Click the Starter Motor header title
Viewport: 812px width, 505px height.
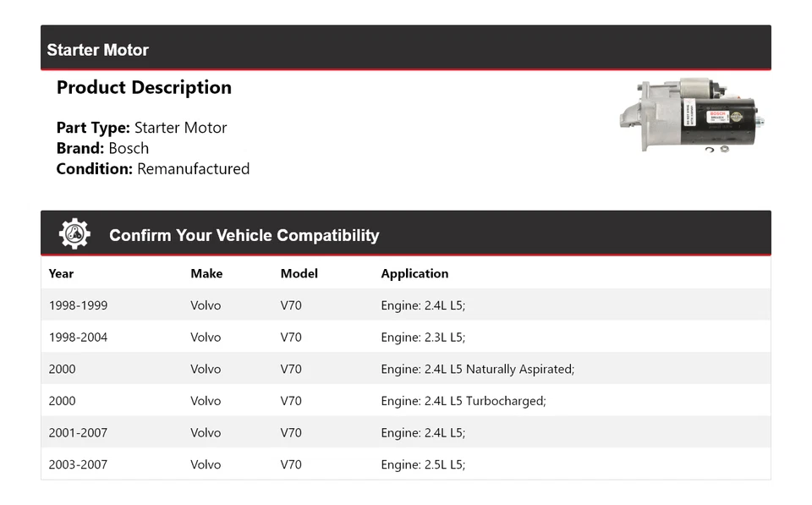[97, 50]
